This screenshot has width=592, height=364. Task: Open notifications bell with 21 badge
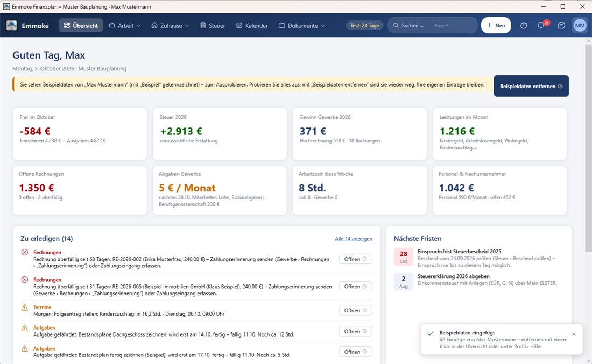[541, 25]
